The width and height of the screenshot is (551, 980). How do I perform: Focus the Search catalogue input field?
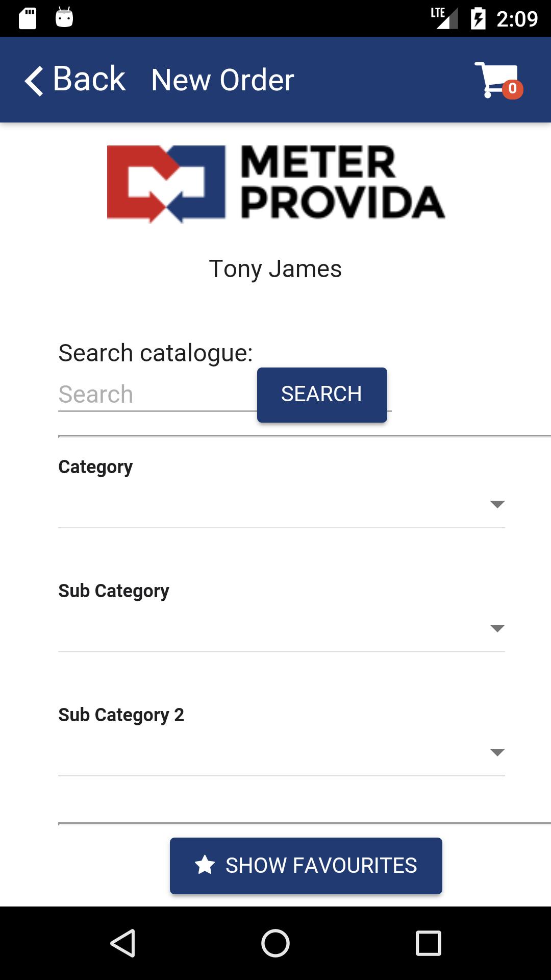(158, 395)
